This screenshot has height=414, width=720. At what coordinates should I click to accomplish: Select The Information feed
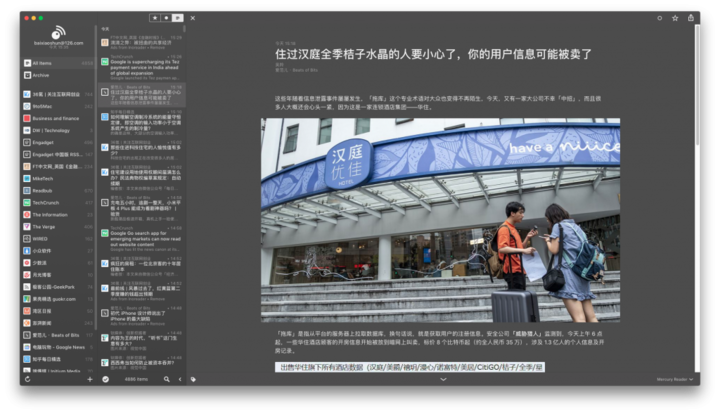pyautogui.click(x=59, y=214)
